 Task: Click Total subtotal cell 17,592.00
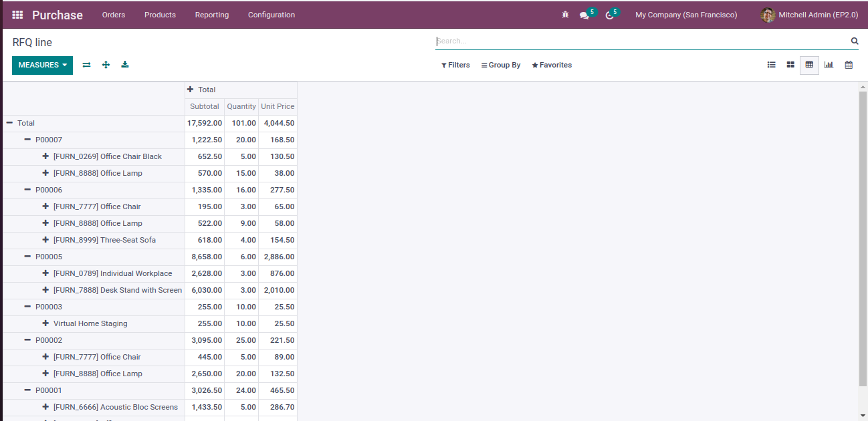[205, 123]
